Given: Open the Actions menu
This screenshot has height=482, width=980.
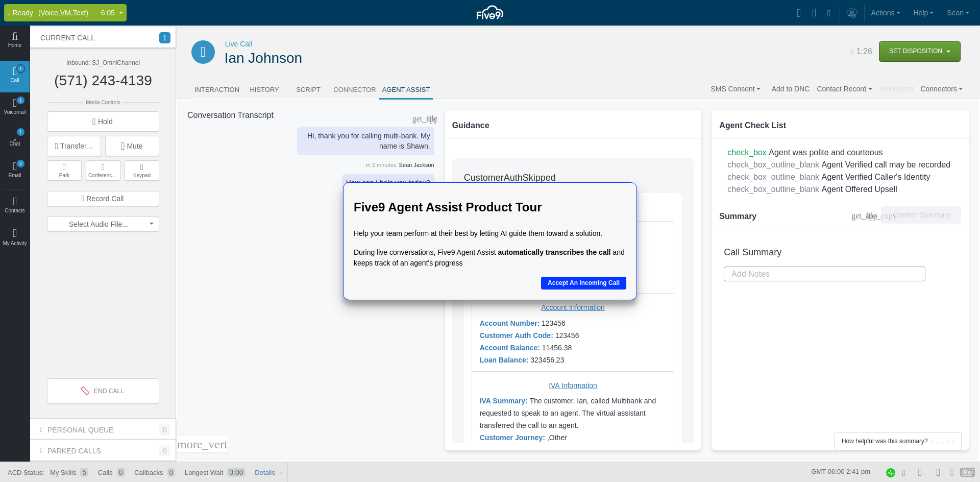Looking at the screenshot, I should coord(885,13).
